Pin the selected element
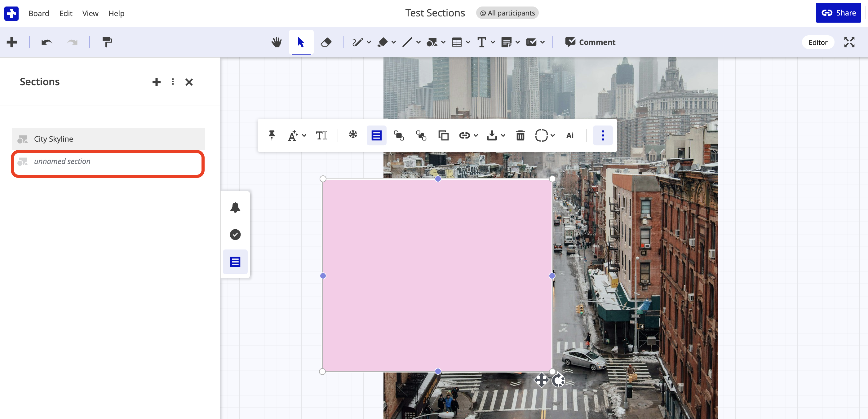This screenshot has width=868, height=419. point(272,135)
